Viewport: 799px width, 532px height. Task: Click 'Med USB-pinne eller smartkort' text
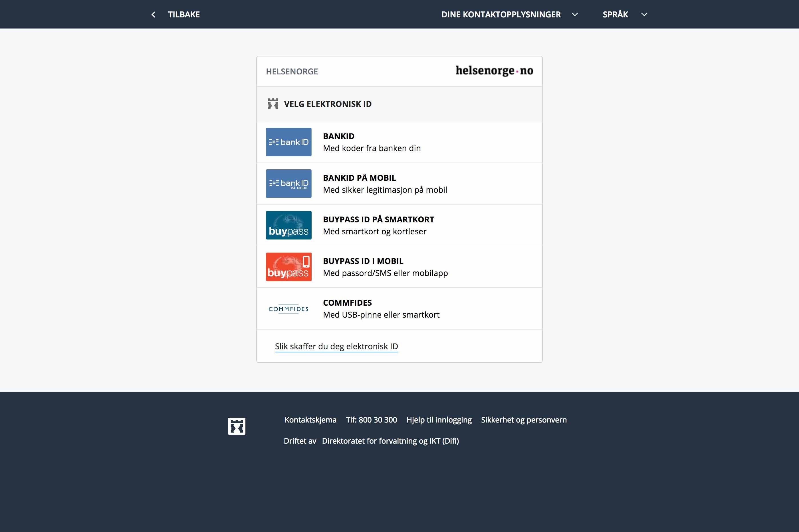(381, 315)
